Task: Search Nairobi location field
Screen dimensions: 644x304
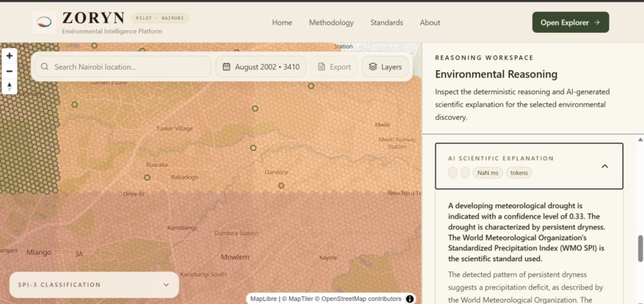Action: point(123,67)
